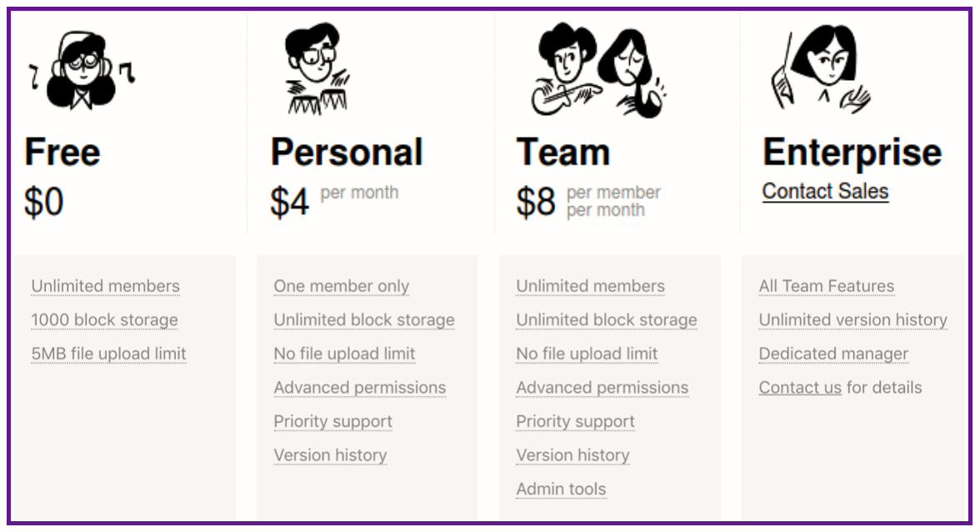Click the Team plan saxophone player illustration
The width and height of the screenshot is (980, 532).
633,73
